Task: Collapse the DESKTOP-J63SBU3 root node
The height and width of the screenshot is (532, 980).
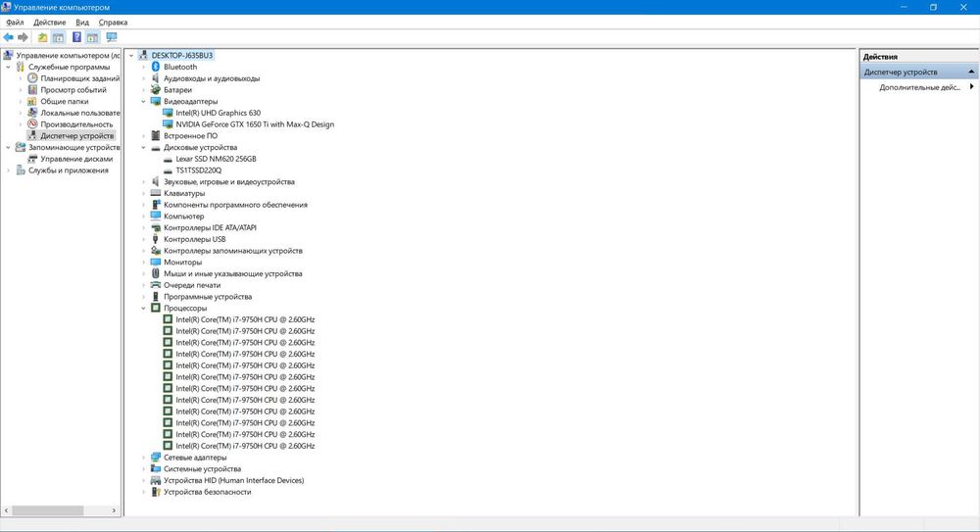Action: 131,56
